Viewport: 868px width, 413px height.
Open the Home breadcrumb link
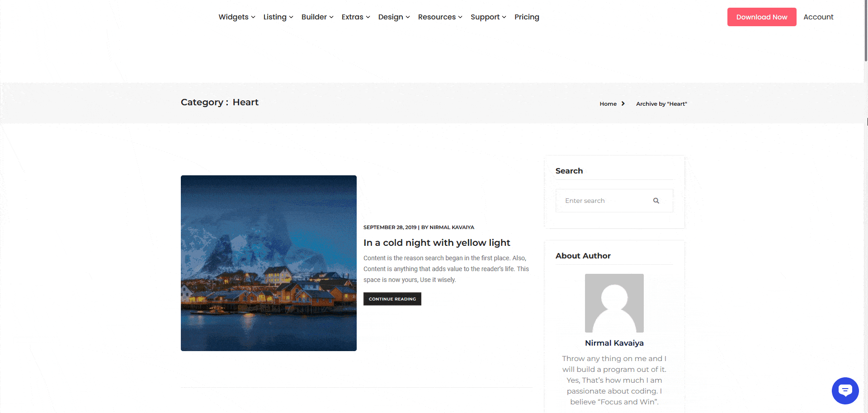tap(608, 103)
